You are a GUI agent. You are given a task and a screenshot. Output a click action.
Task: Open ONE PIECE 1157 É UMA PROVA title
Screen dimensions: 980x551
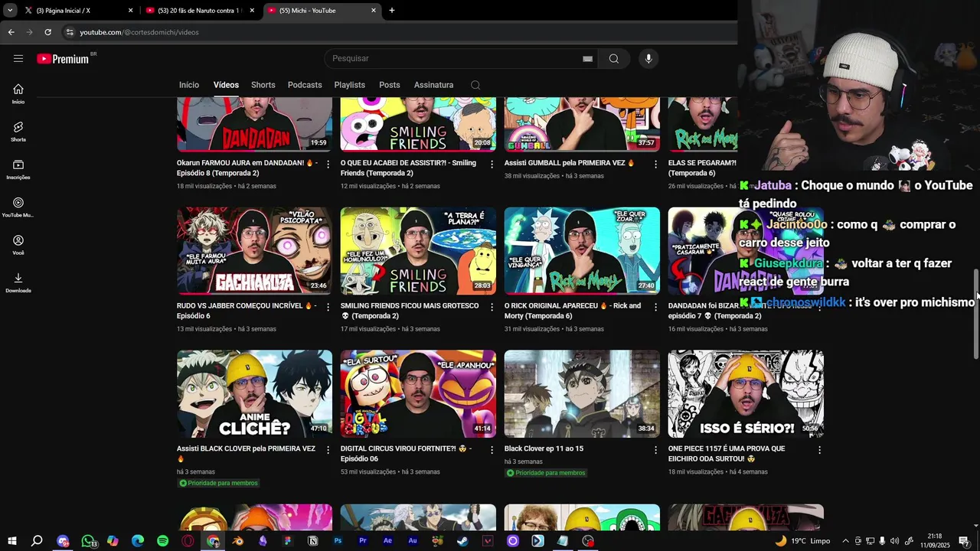click(x=727, y=454)
